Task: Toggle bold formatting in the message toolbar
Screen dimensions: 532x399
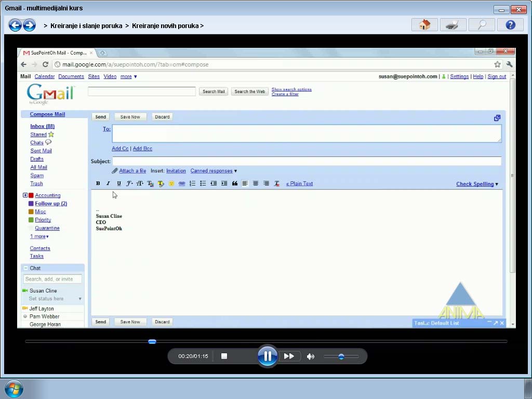Action: pos(98,183)
